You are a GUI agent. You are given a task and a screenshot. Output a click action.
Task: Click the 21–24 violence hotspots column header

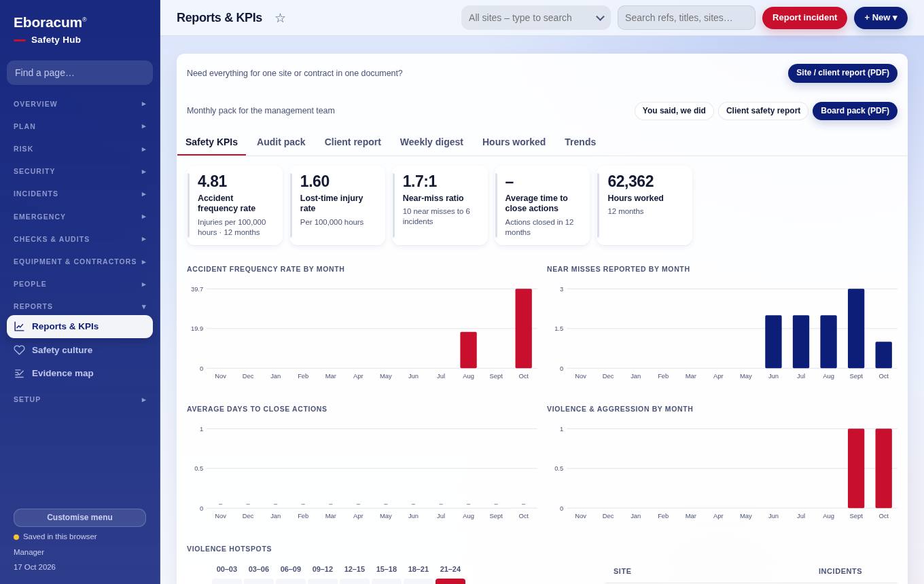(450, 569)
